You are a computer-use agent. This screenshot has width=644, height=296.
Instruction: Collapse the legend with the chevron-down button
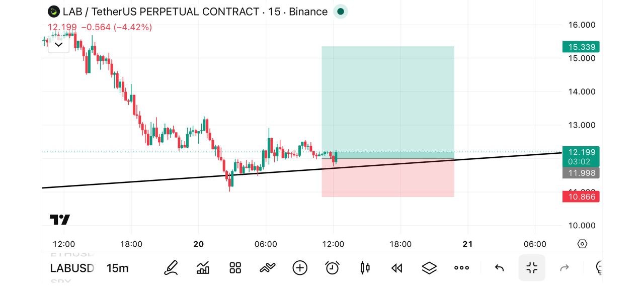[58, 45]
